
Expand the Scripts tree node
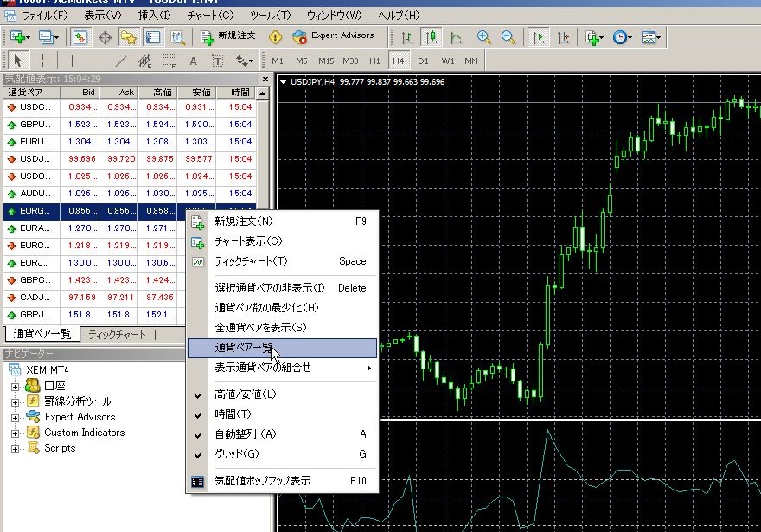pyautogui.click(x=15, y=449)
